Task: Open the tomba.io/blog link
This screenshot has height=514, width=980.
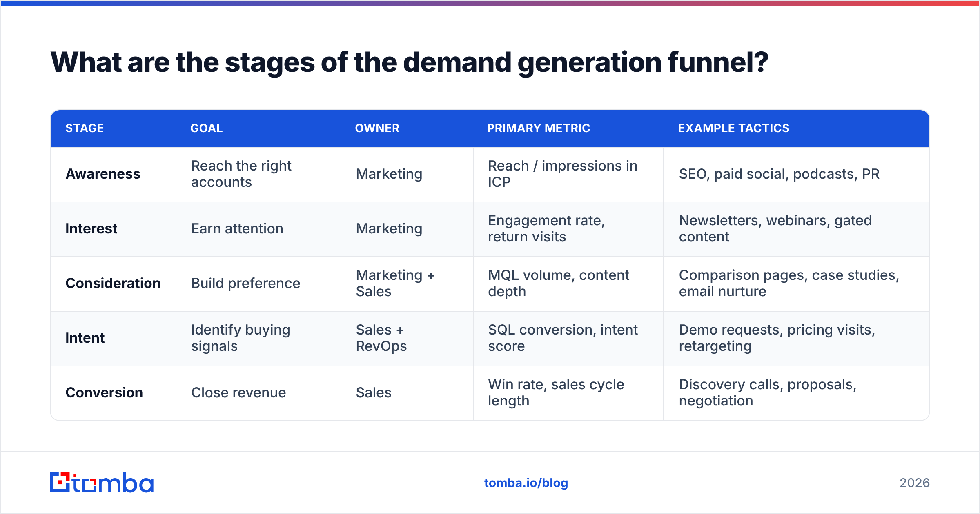Action: coord(526,483)
